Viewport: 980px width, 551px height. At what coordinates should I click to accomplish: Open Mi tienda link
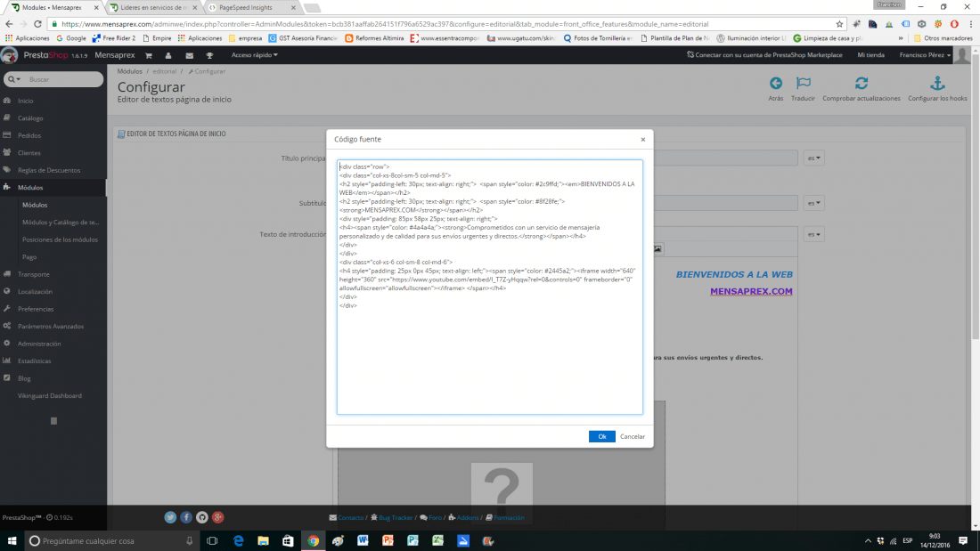[x=870, y=55]
